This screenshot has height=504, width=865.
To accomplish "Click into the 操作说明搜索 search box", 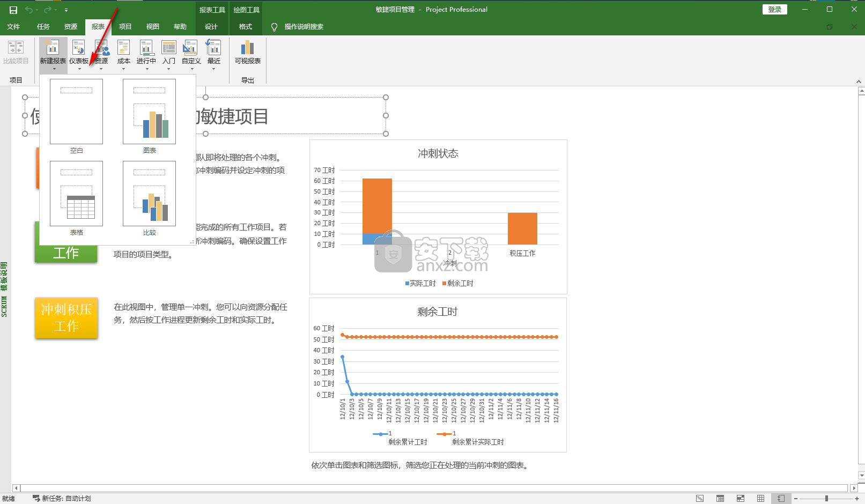I will point(304,27).
